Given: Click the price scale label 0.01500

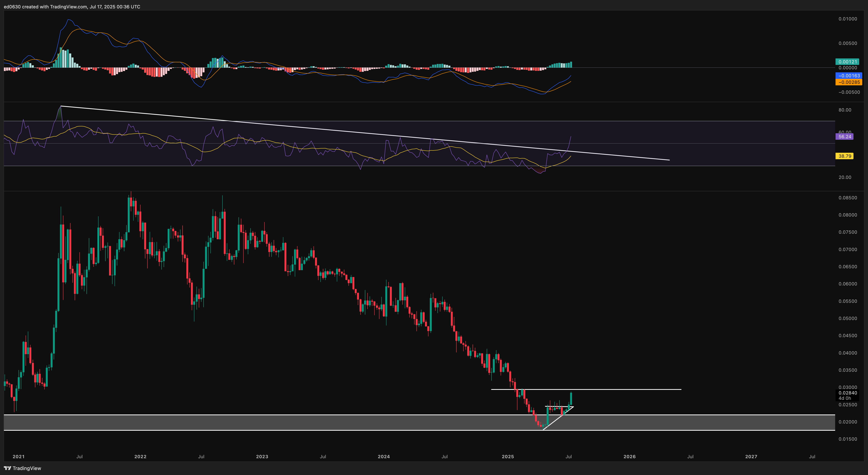Looking at the screenshot, I should click(847, 439).
